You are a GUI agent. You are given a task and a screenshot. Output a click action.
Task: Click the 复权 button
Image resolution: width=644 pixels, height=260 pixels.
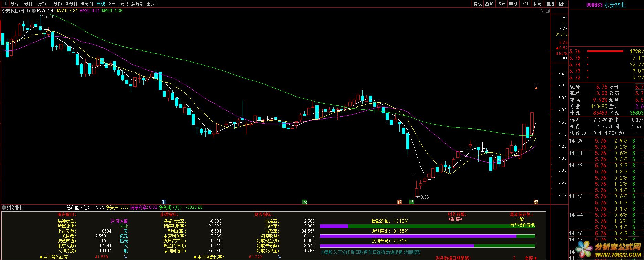478,4
